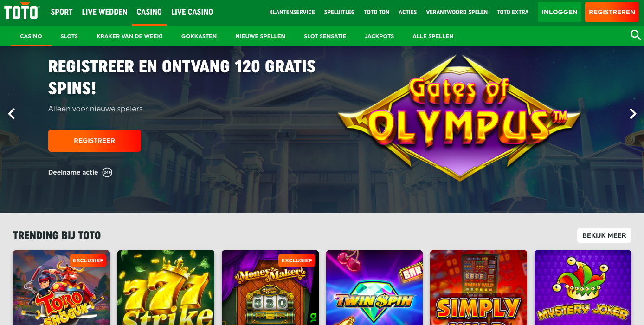Select the Jackpots tab
Image resolution: width=644 pixels, height=325 pixels.
tap(380, 36)
